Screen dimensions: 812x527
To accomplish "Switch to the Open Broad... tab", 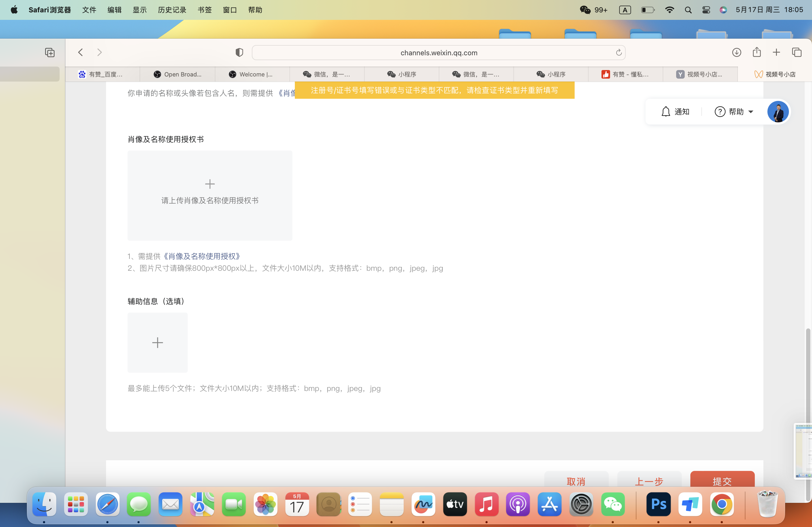I will (x=177, y=74).
